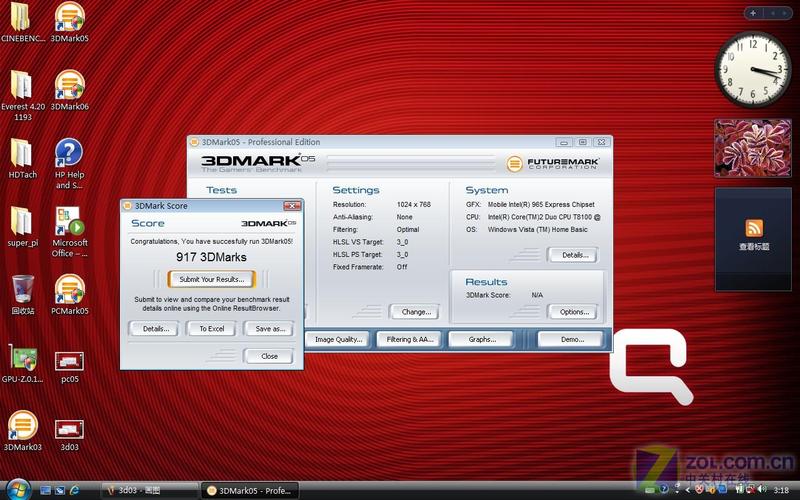Open the Windows Start orb

pos(18,490)
